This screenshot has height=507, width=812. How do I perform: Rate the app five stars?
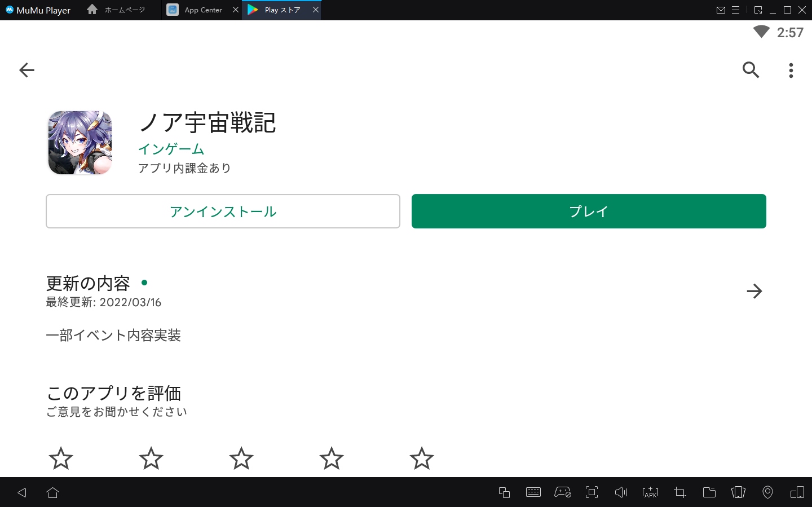(x=422, y=458)
